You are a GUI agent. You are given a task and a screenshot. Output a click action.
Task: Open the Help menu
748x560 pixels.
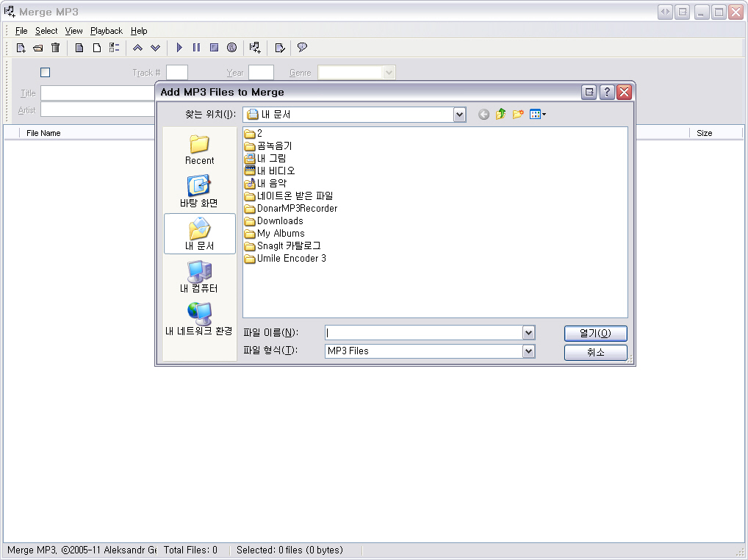coord(139,31)
